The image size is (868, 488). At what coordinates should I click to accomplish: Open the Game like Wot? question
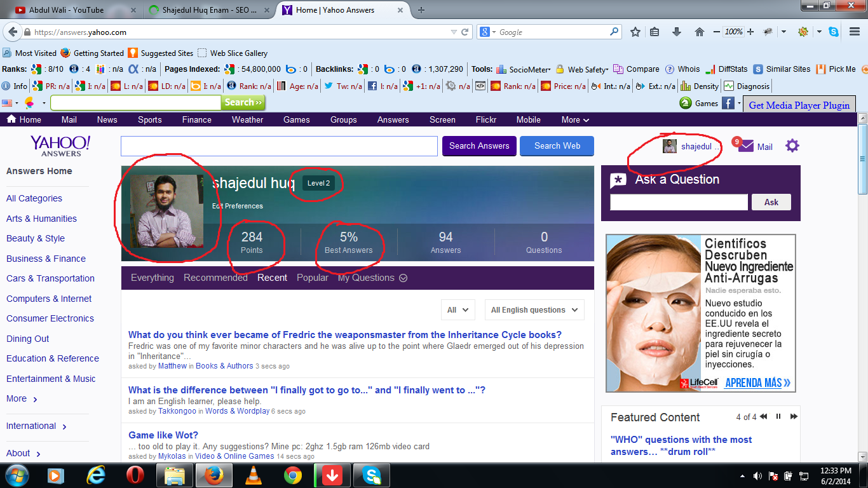[163, 435]
